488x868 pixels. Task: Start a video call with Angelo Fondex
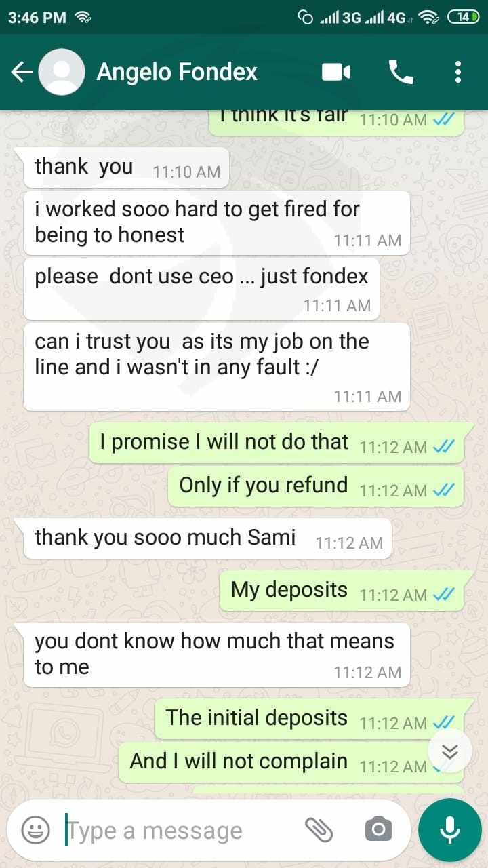pos(336,72)
